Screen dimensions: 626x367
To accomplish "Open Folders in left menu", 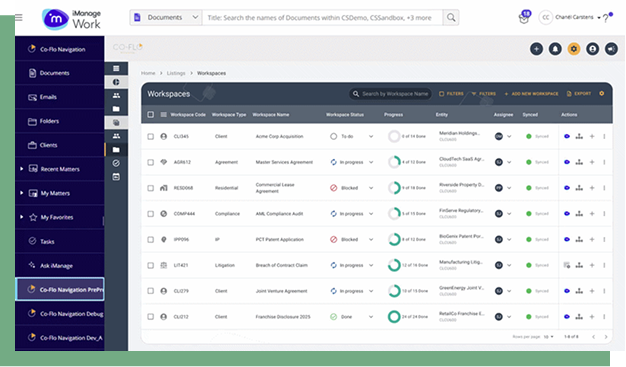I will 59,121.
